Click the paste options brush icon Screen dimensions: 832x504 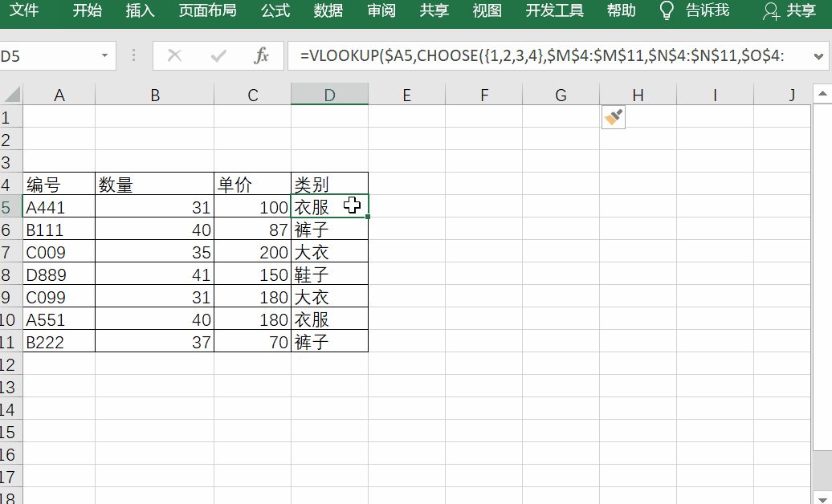click(614, 117)
